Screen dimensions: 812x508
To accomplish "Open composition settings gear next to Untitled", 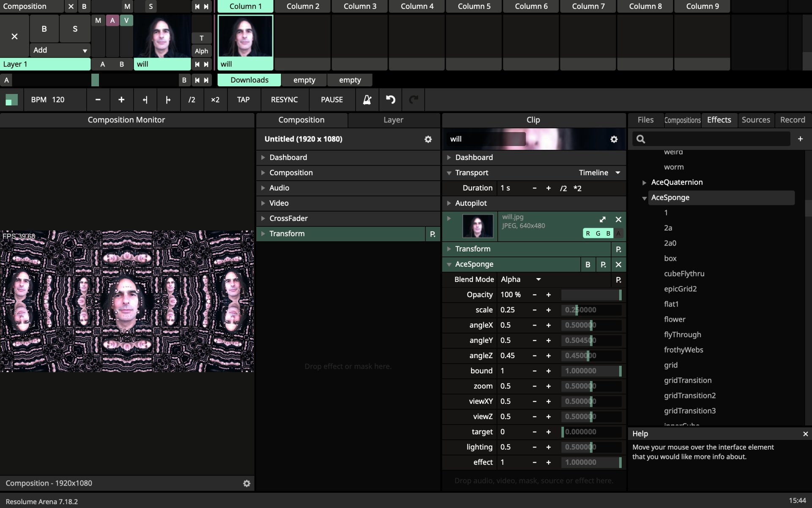I will tap(428, 139).
